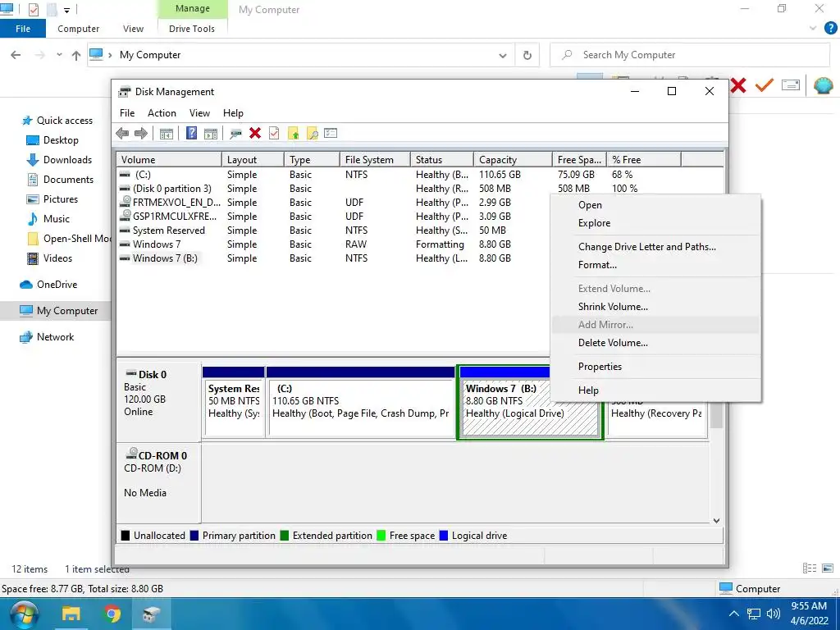840x630 pixels.
Task: Click the Explorer Back arrow
Action: [x=16, y=55]
